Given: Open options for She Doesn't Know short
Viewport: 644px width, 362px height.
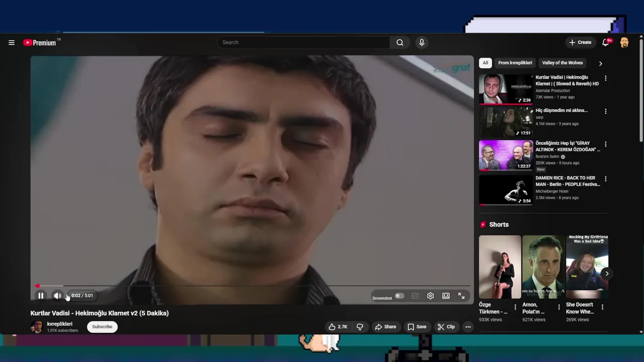Looking at the screenshot, I should click(x=602, y=307).
